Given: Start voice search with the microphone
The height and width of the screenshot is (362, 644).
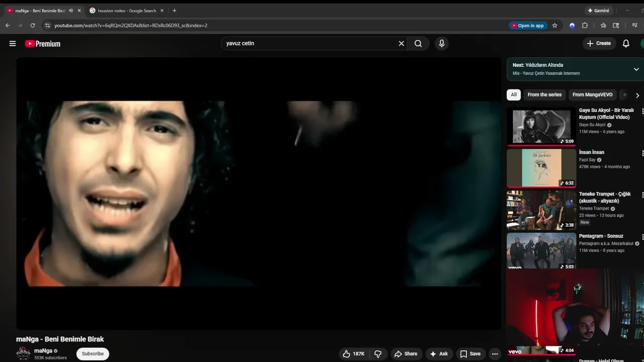Looking at the screenshot, I should coord(442,44).
